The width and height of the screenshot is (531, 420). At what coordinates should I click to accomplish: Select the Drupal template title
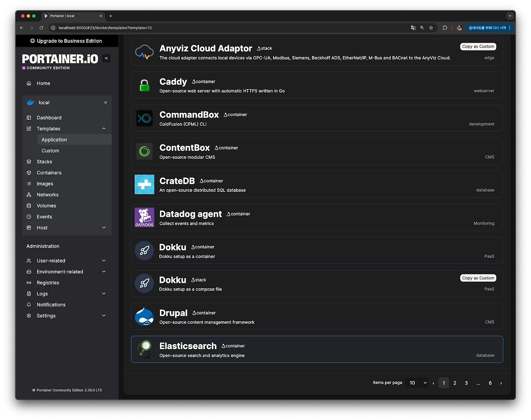coord(173,313)
